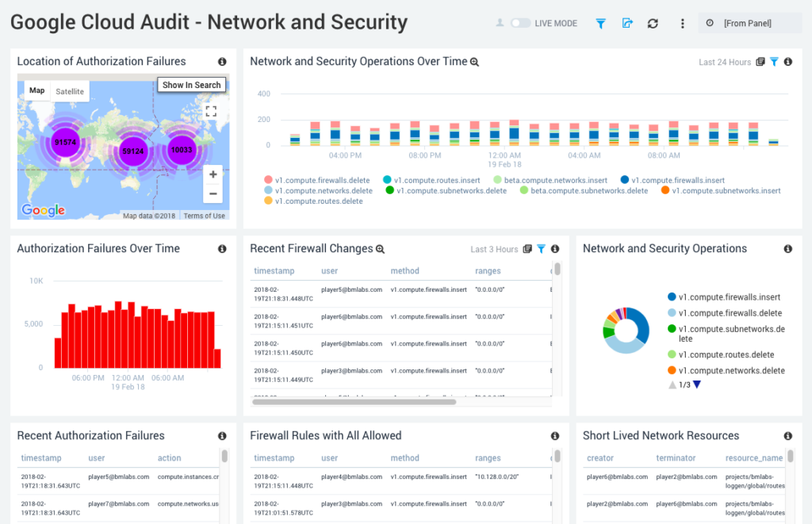Image resolution: width=812 pixels, height=524 pixels.
Task: Click Last 24 Hours time range
Action: click(725, 62)
